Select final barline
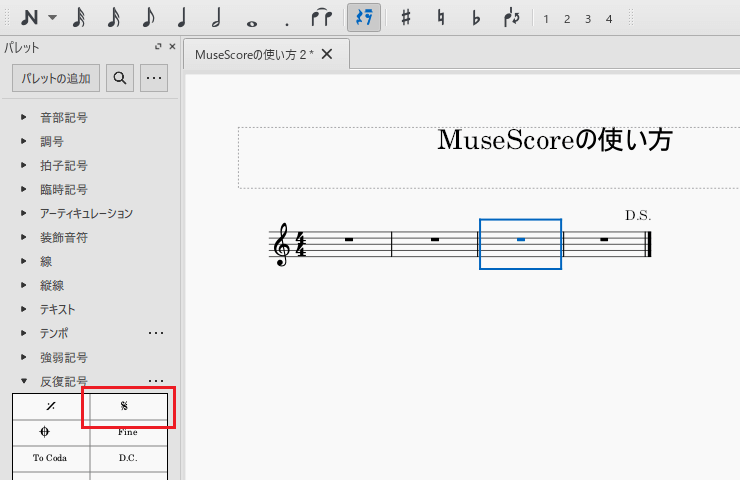 tap(648, 244)
